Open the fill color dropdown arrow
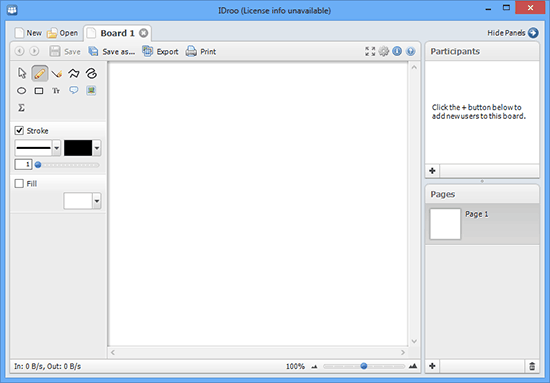550x383 pixels. 97,201
